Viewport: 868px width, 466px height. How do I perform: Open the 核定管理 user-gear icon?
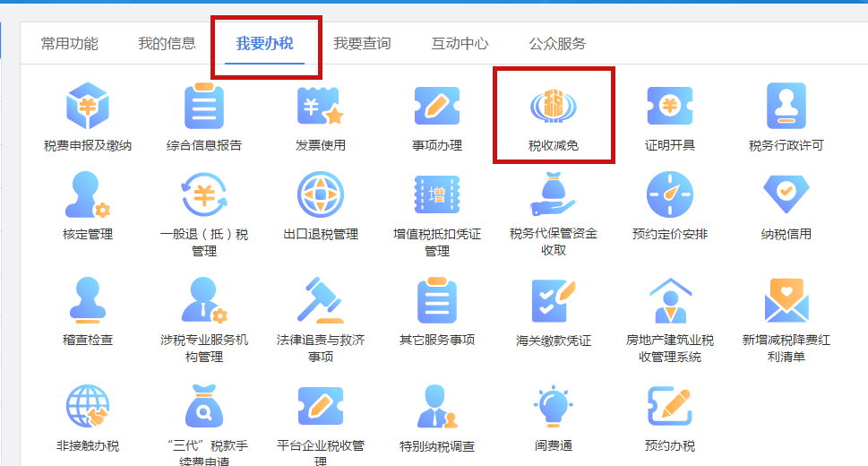(x=88, y=194)
